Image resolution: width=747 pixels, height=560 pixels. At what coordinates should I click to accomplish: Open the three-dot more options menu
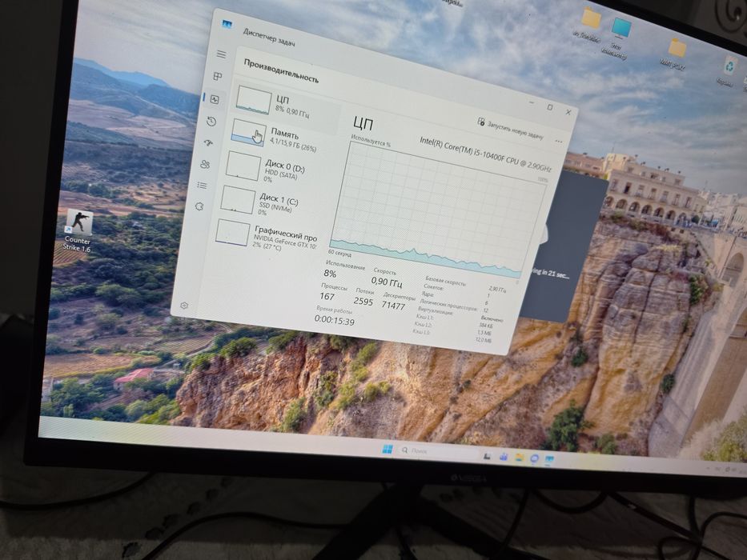[x=558, y=142]
